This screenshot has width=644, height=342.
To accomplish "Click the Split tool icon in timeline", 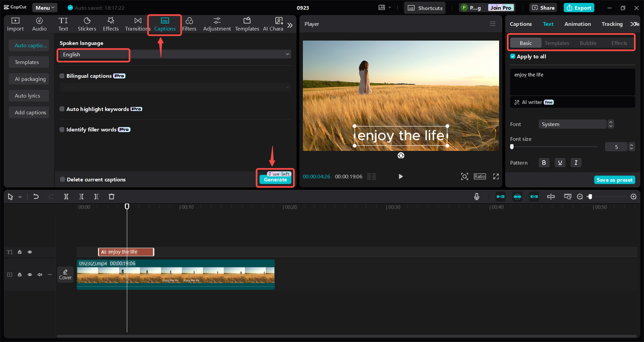I will click(x=66, y=197).
